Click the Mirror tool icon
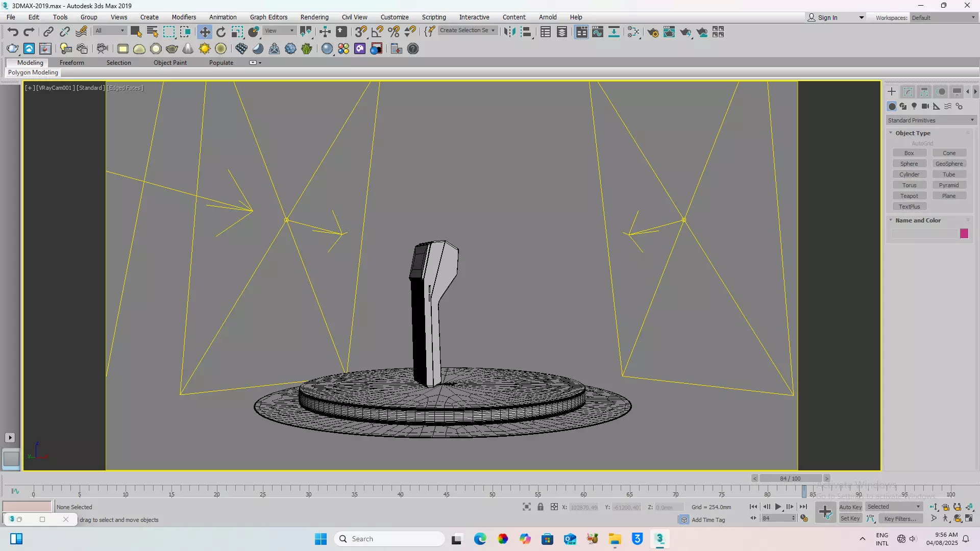This screenshot has height=551, width=980. click(x=509, y=32)
